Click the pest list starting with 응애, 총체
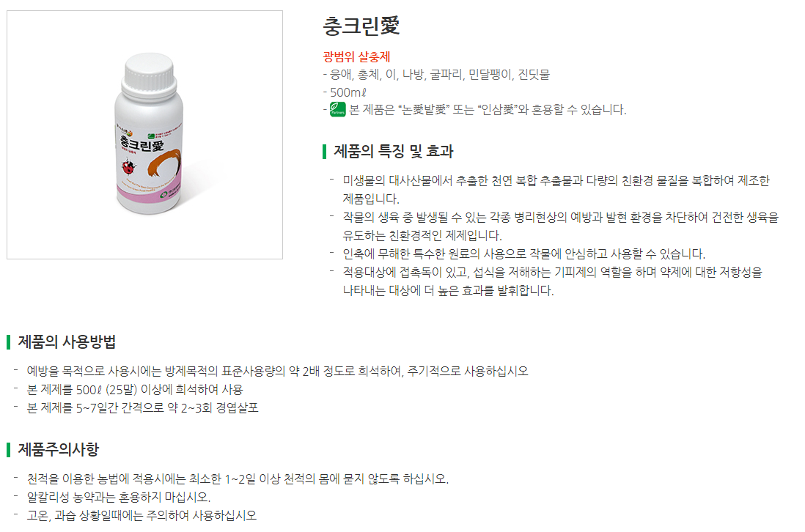Screen dimensions: 805x532 coord(439,75)
